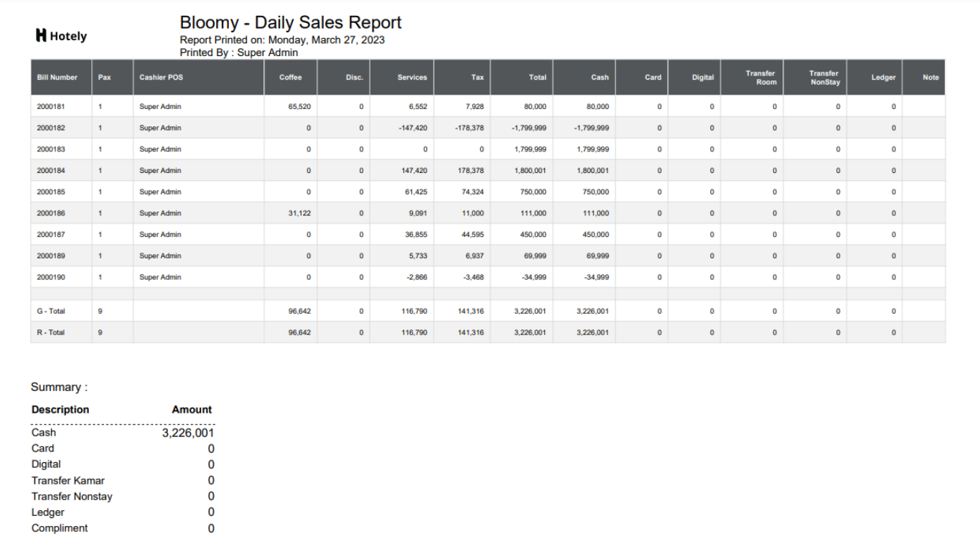Click cash value 450,000 in Cash column
980x549 pixels.
(596, 235)
